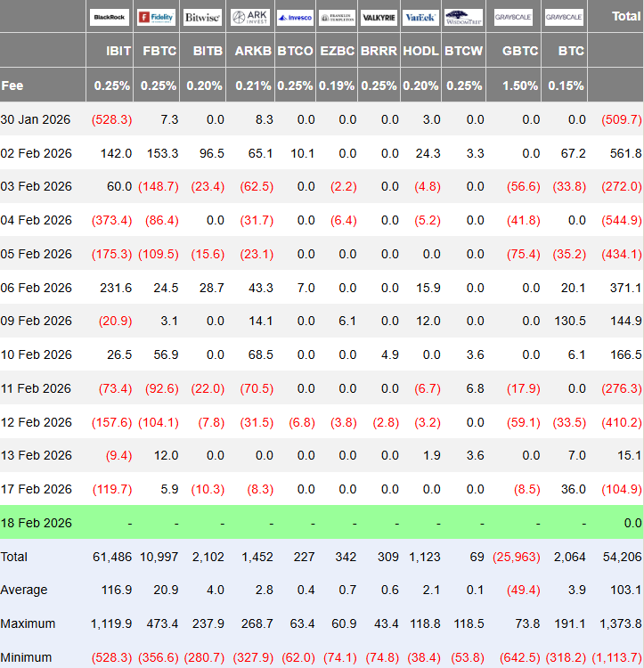
Task: Click the 17 Feb 2026 date
Action: pos(37,489)
